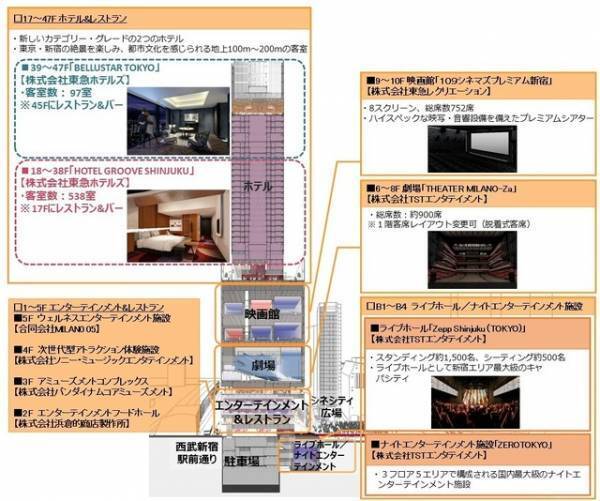
Task: Select 'ナイトエンターテインメント施設 ZEROTOKYO' title
Action: tap(461, 444)
